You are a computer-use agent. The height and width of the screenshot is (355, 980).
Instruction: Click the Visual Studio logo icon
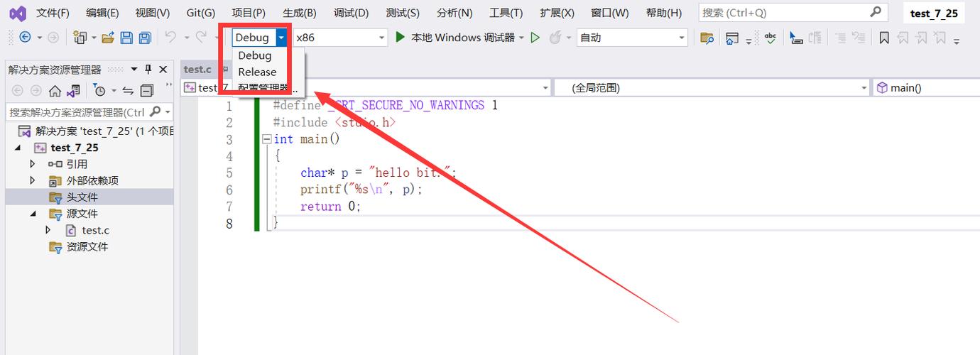(17, 13)
